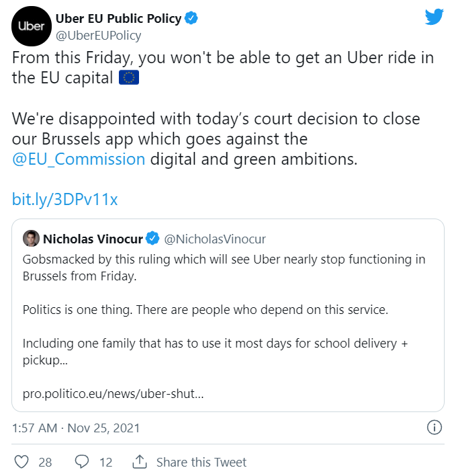This screenshot has width=454, height=476.
Task: Click the EU flag emoji
Action: point(128,78)
